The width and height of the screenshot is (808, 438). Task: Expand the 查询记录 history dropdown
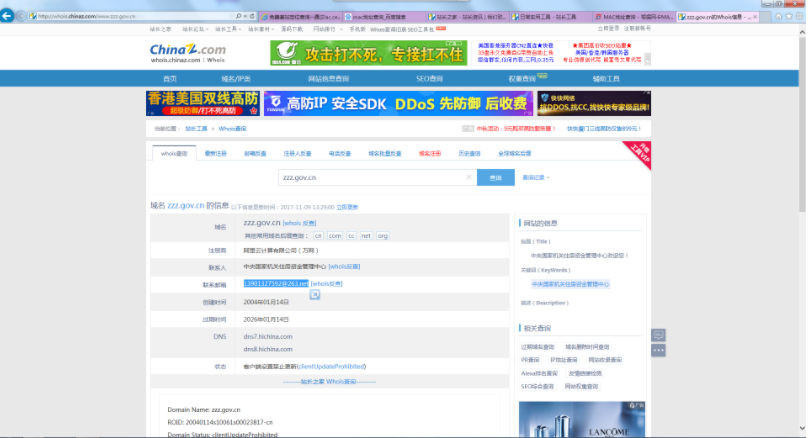[536, 177]
